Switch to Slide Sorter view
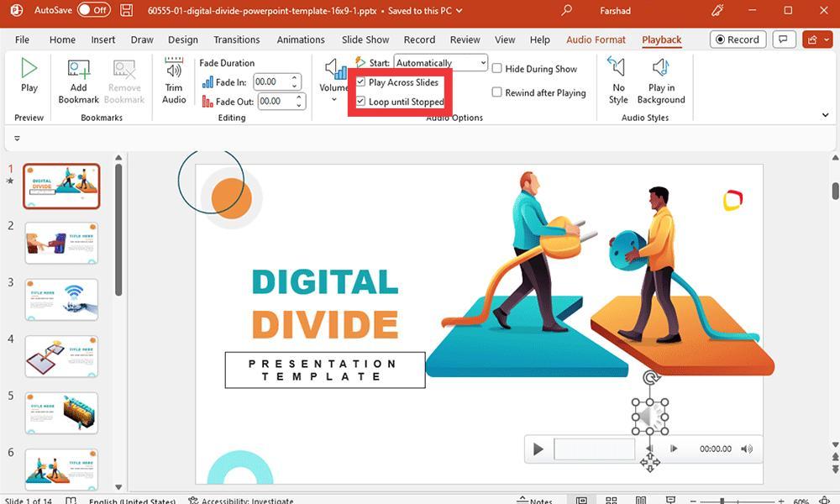The image size is (840, 504). (x=612, y=501)
